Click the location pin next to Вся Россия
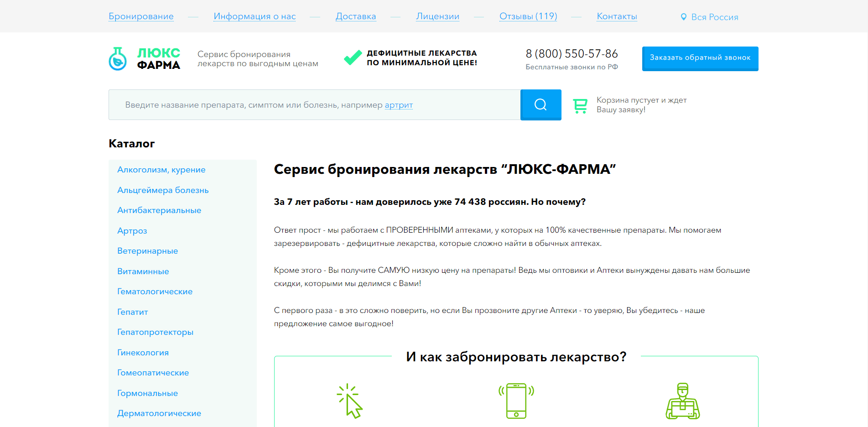 pos(684,16)
